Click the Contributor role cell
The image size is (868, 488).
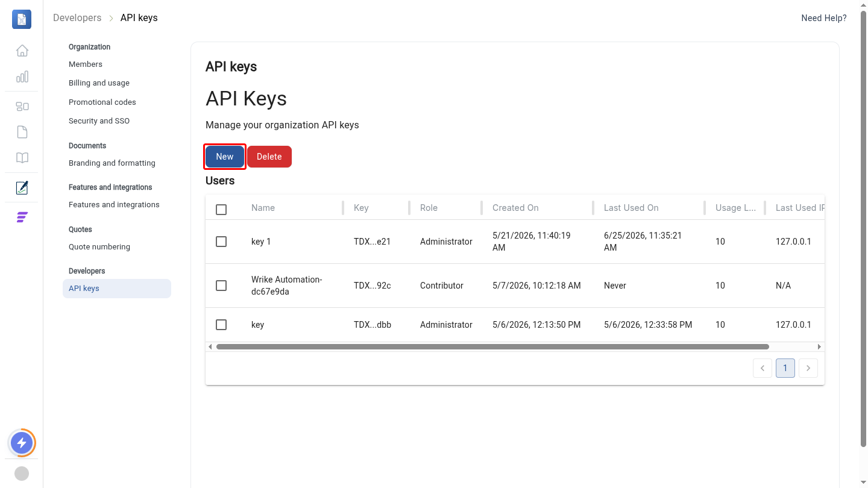click(442, 286)
